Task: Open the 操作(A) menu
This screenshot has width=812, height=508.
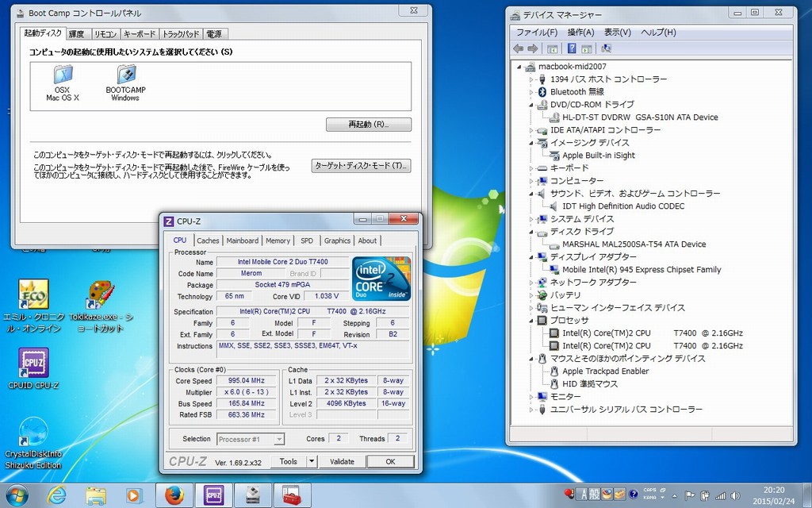Action: (581, 33)
